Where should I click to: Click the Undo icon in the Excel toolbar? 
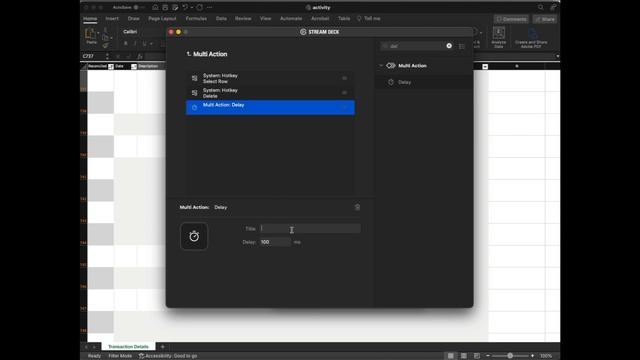point(185,7)
